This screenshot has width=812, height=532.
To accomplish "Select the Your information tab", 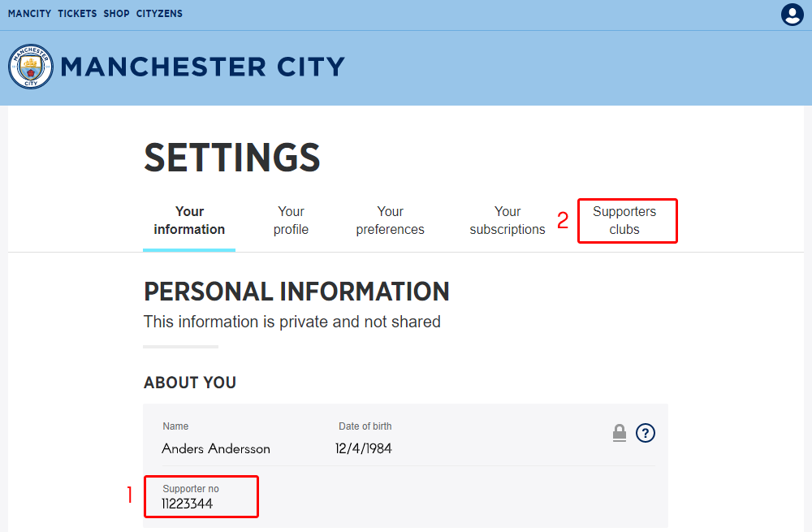I will [189, 221].
